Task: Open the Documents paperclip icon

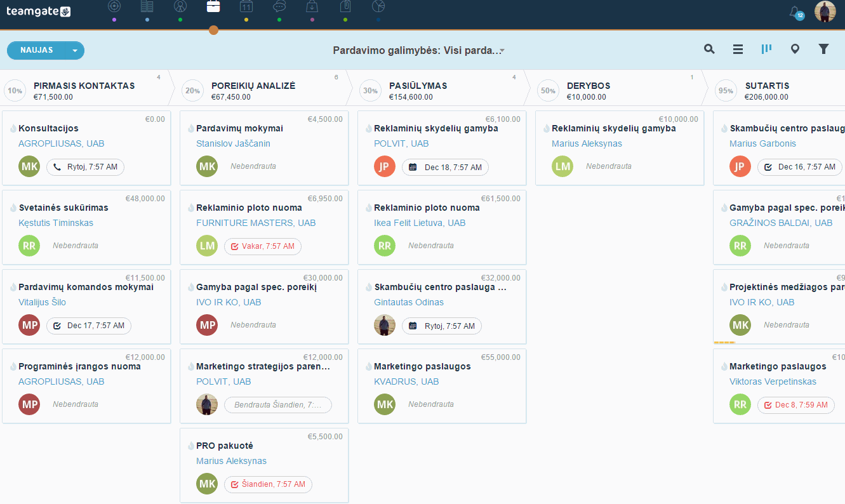Action: 345,7
